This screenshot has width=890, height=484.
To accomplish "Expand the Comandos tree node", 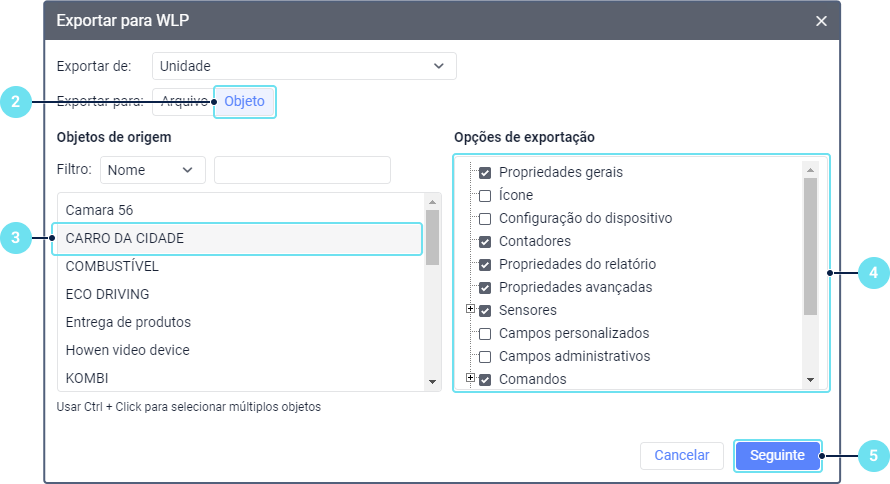I will pyautogui.click(x=470, y=378).
